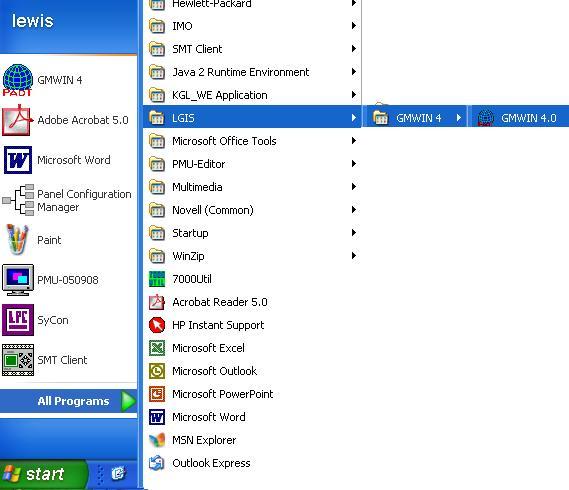569x490 pixels.
Task: Expand the Hewlett-Packard submenu arrow
Action: pos(354,4)
